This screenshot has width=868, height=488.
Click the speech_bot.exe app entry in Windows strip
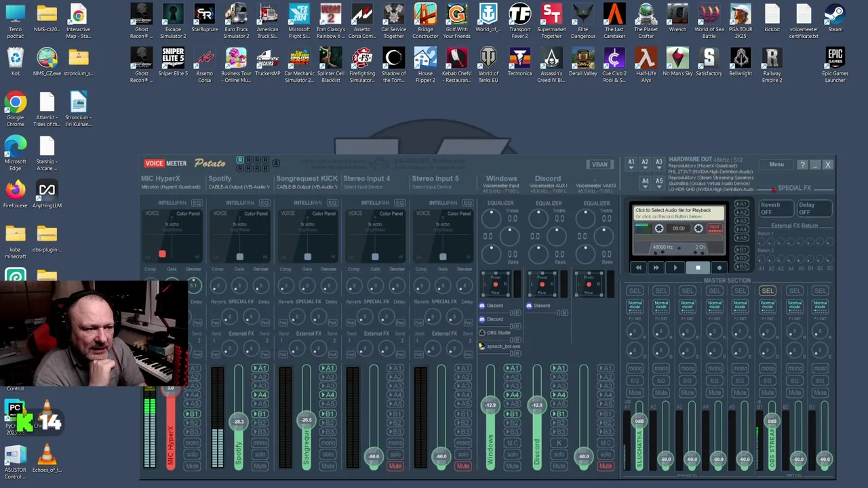(500, 346)
